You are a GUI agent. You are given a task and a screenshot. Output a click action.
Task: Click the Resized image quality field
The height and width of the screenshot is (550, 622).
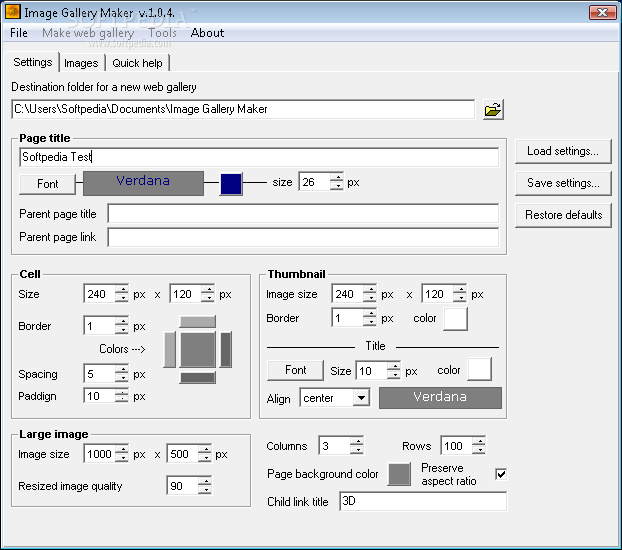tap(182, 486)
